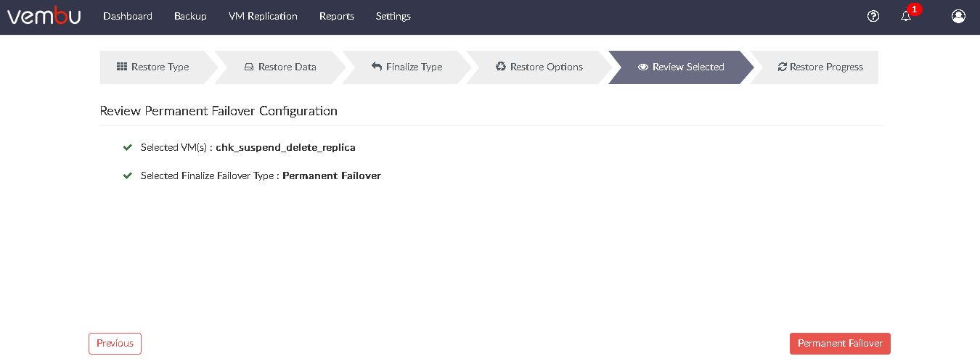Open the Dashboard menu
Image resolution: width=980 pixels, height=364 pixels.
click(128, 16)
